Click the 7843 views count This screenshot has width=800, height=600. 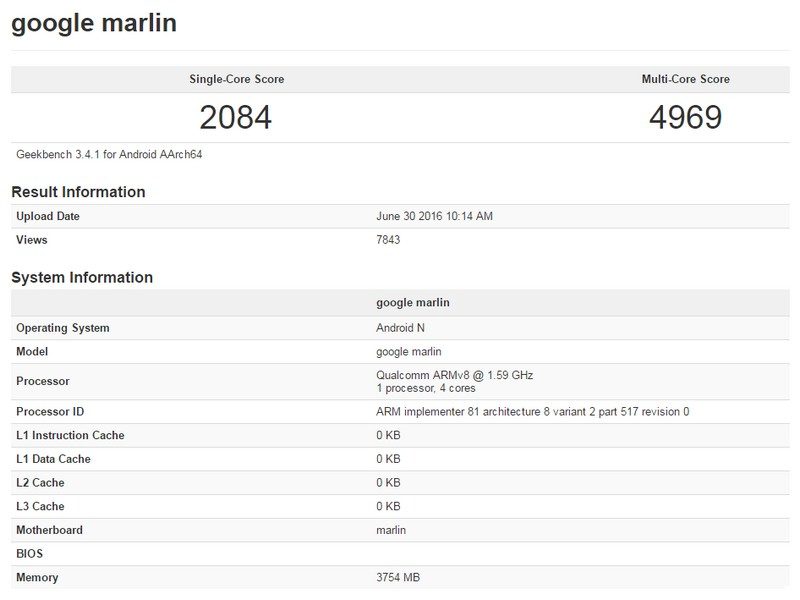point(388,240)
